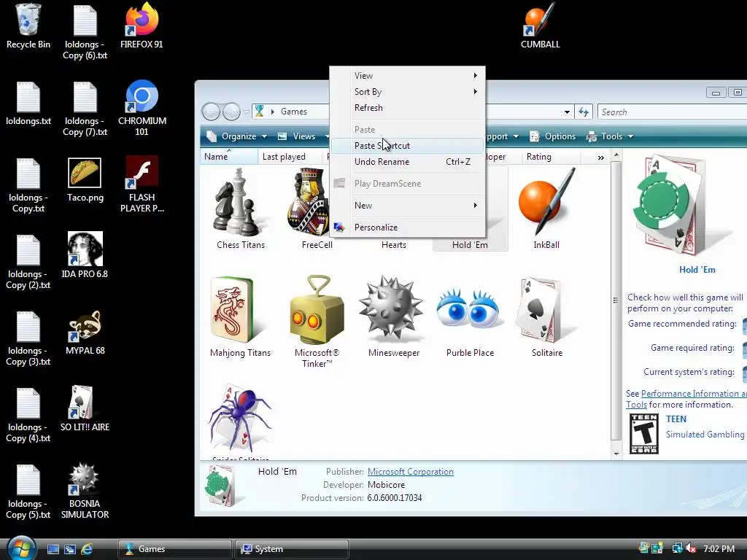Click the Start orb on the taskbar

pos(22,548)
